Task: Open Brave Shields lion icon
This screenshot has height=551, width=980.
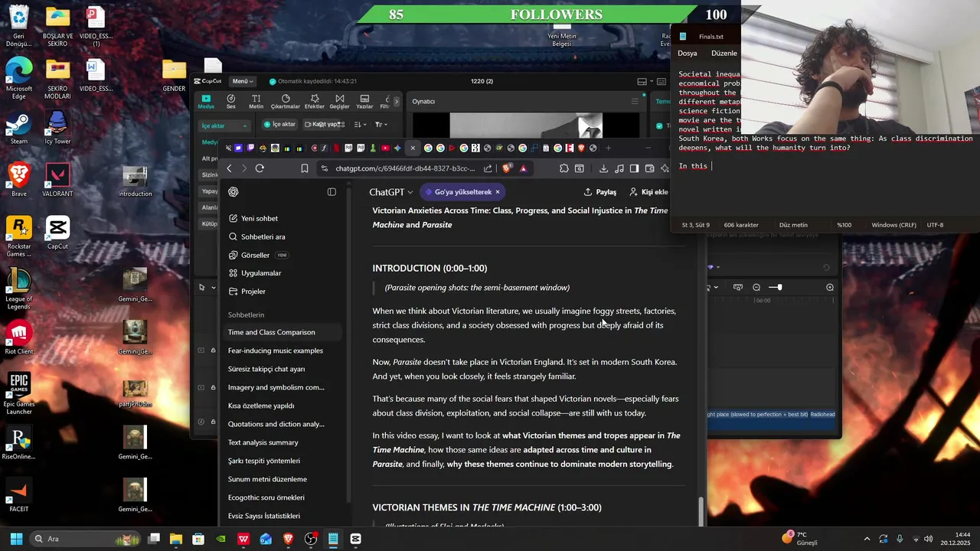Action: coord(507,168)
